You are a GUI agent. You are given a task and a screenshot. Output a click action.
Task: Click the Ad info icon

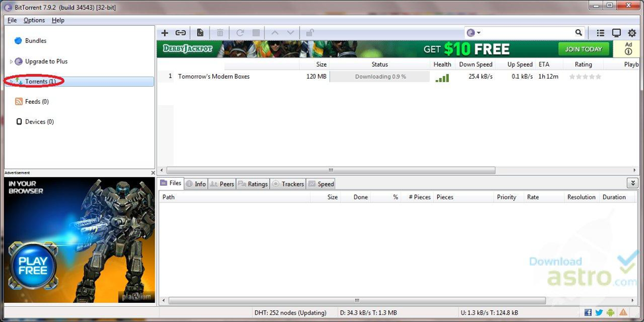point(628,52)
